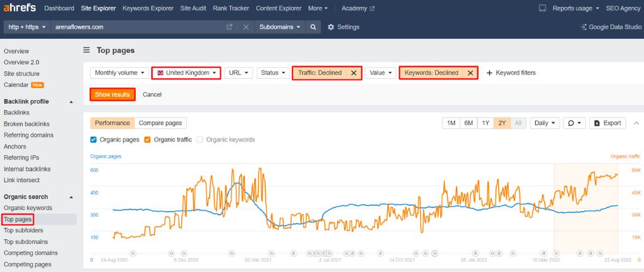The image size is (644, 272).
Task: Click the Ahrefs logo
Action: pyautogui.click(x=21, y=8)
